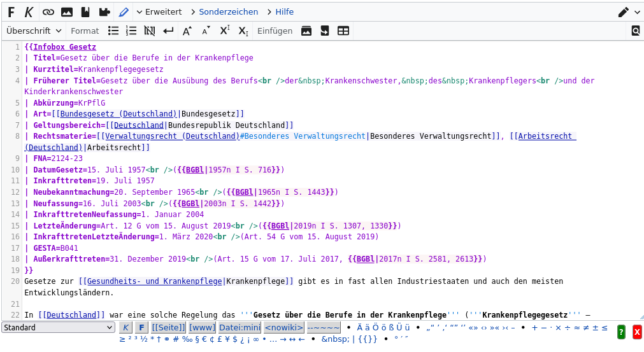Apply italic with the K icon
The height and width of the screenshot is (352, 644).
(x=29, y=12)
